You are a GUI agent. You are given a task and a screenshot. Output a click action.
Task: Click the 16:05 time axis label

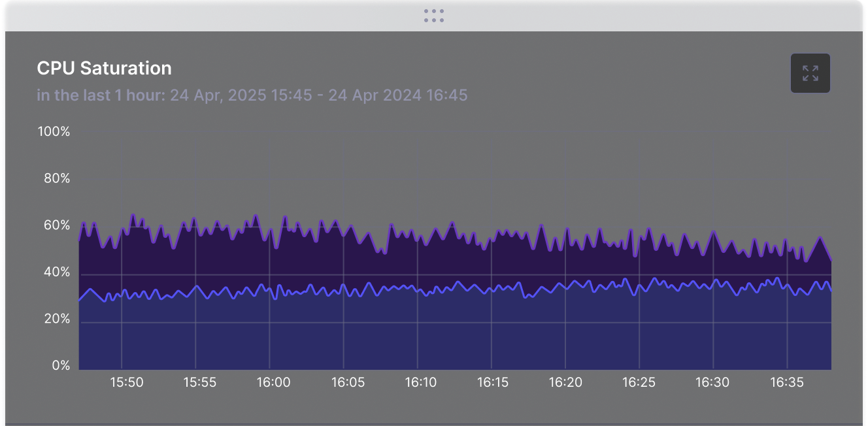[348, 383]
